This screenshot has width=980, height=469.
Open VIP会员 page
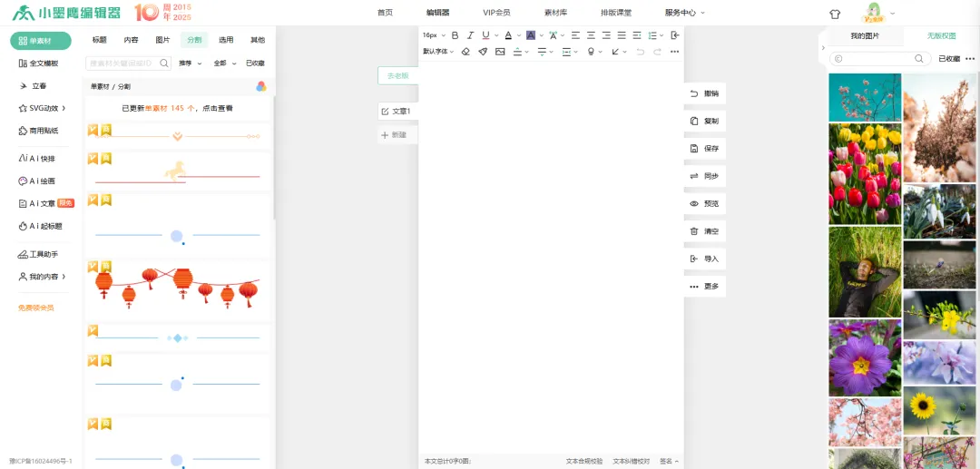point(496,13)
